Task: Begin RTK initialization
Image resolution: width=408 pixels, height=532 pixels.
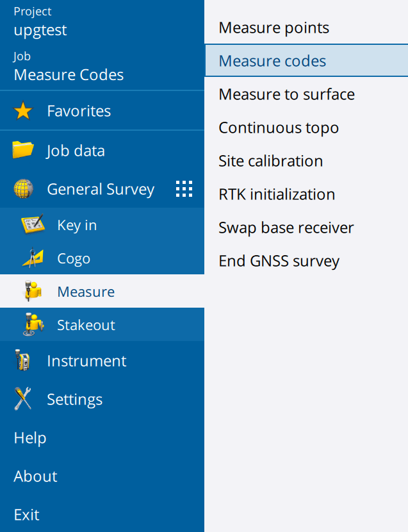Action: (x=277, y=194)
